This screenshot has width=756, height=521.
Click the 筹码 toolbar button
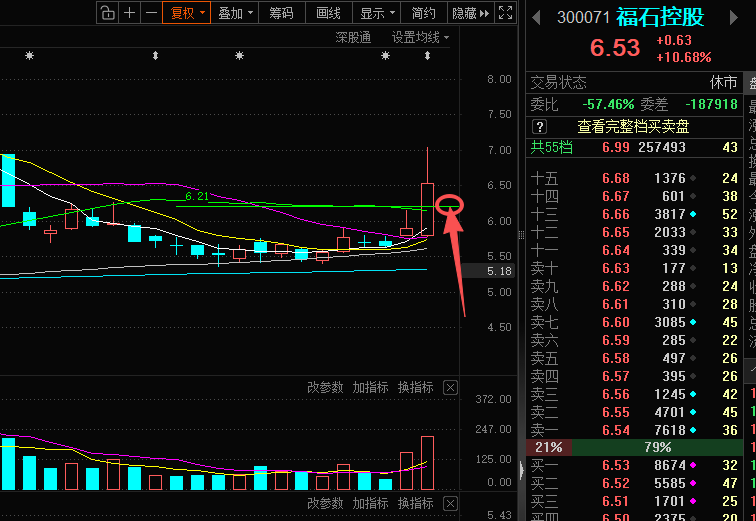pos(282,13)
